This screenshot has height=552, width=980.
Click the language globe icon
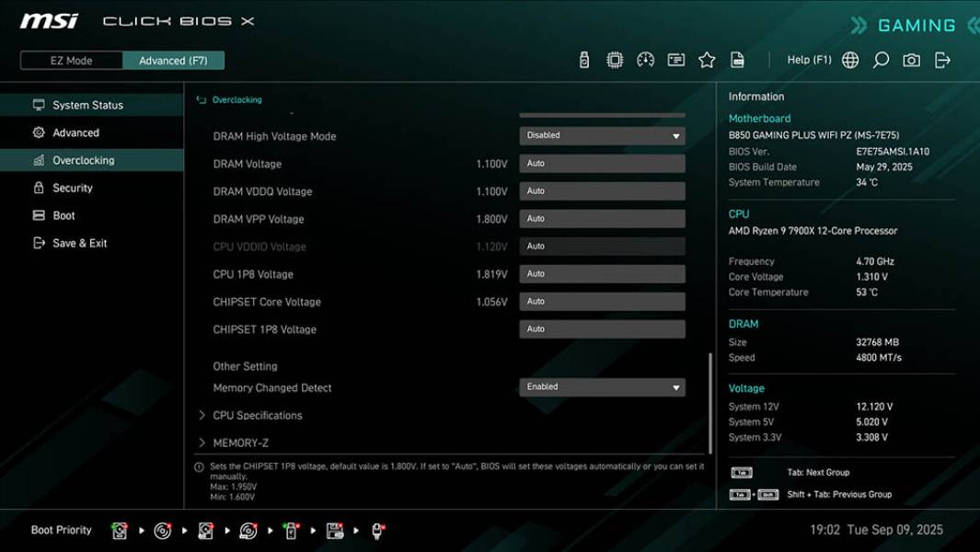[x=850, y=59]
